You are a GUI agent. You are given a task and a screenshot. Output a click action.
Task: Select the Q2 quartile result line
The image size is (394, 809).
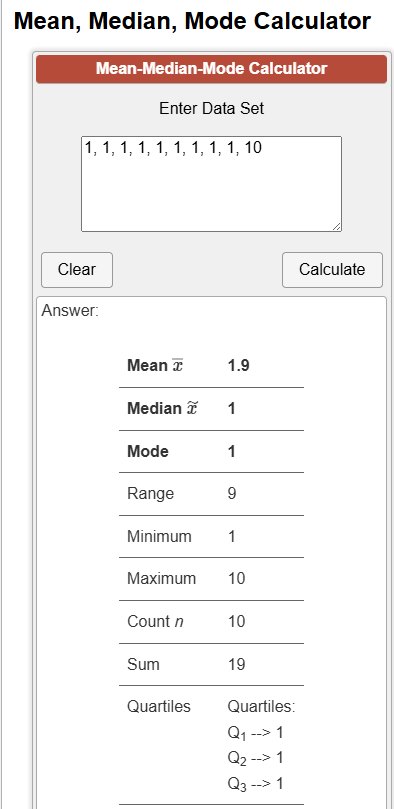[256, 758]
